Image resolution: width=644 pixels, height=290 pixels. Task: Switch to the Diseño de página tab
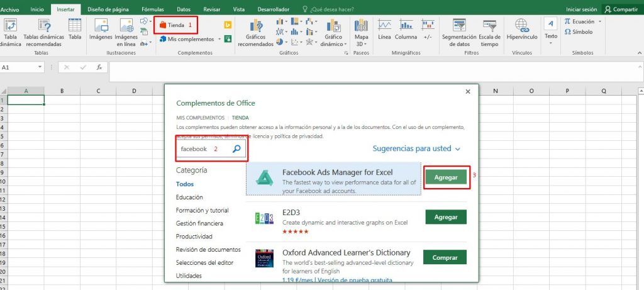pyautogui.click(x=108, y=9)
